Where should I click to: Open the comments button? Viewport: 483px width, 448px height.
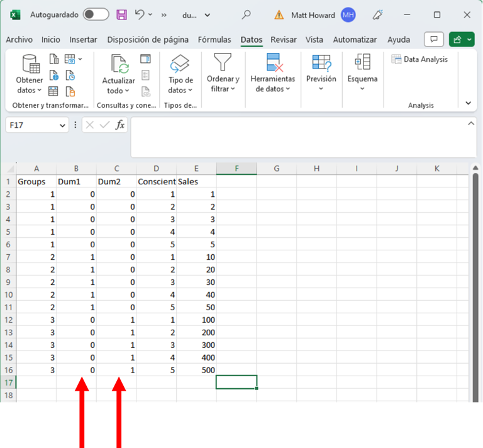tap(433, 40)
